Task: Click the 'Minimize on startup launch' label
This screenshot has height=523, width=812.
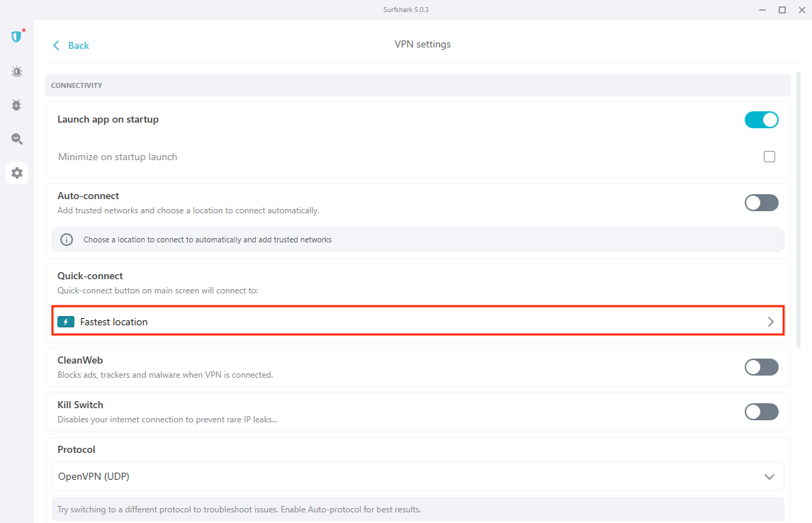Action: [118, 157]
